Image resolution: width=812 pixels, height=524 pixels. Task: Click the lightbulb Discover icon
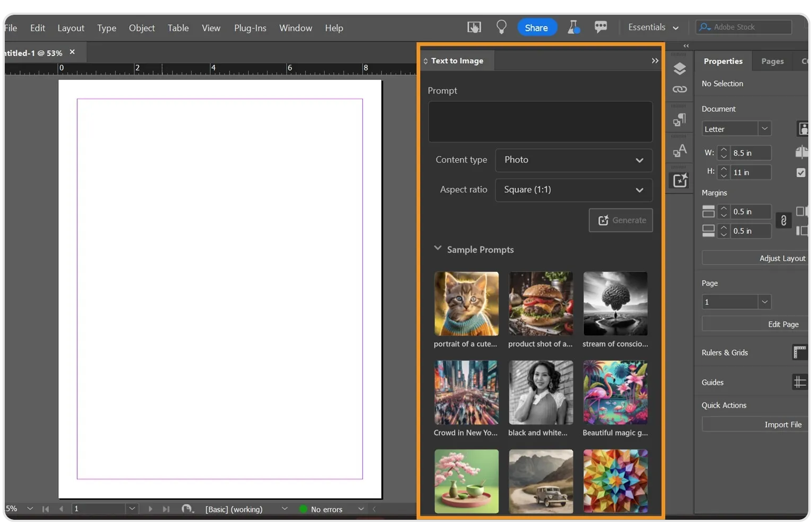[x=501, y=27]
